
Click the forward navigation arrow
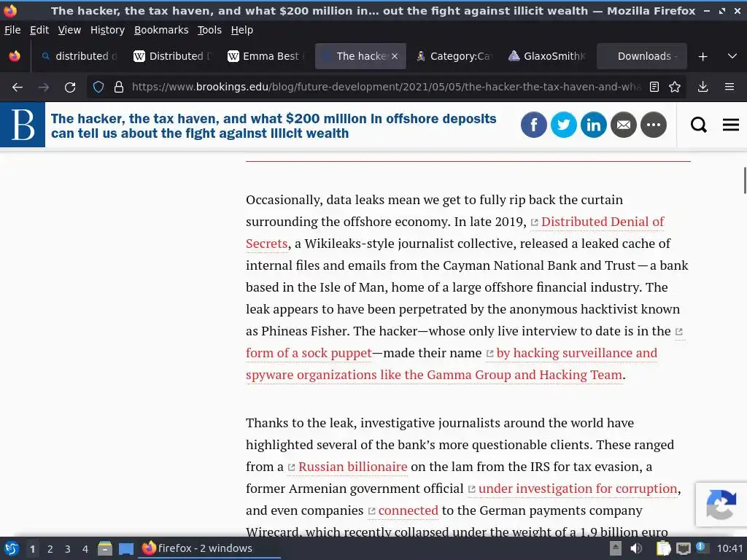pyautogui.click(x=44, y=87)
